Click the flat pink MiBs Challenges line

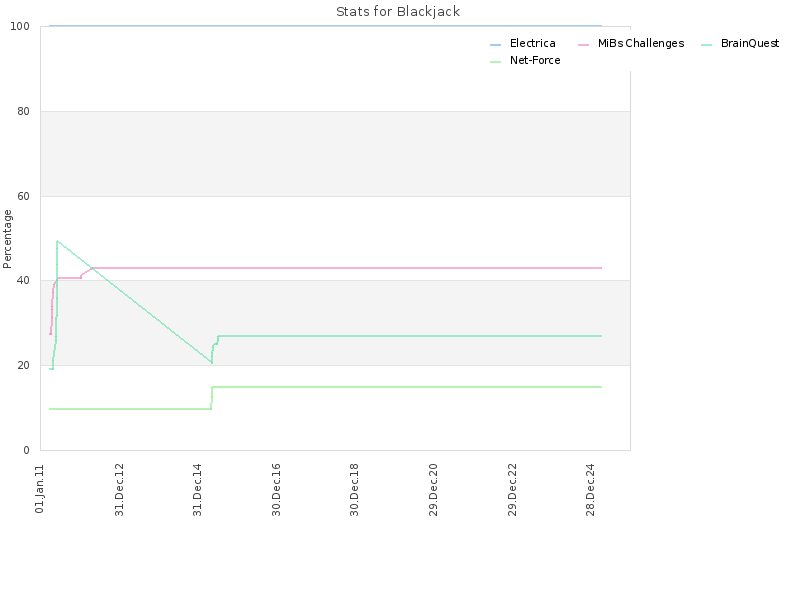click(347, 268)
